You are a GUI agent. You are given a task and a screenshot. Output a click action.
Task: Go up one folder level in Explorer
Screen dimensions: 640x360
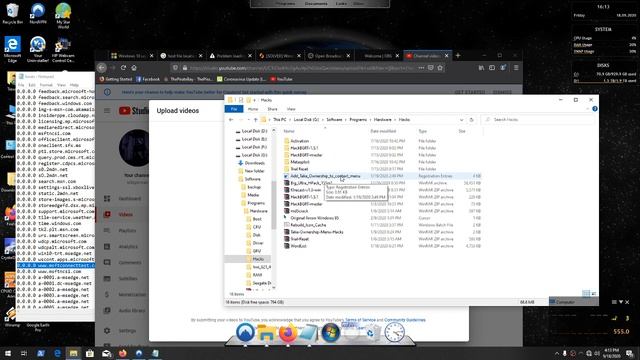click(256, 120)
